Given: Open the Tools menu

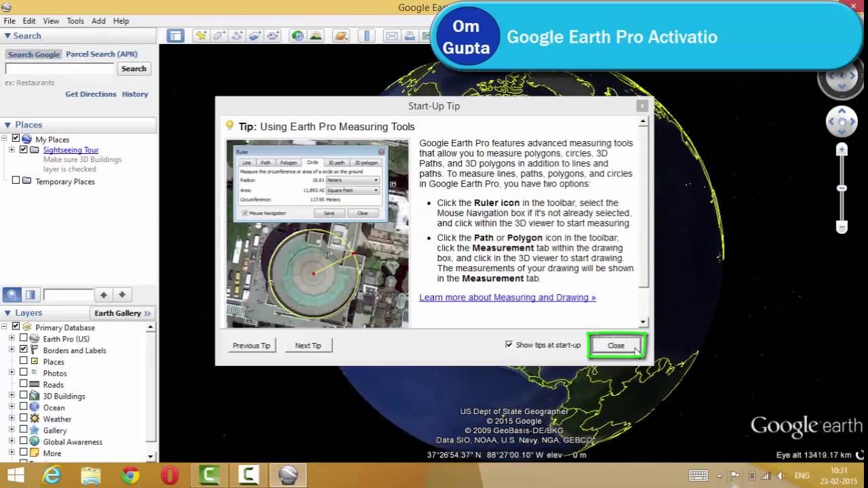Looking at the screenshot, I should click(75, 21).
